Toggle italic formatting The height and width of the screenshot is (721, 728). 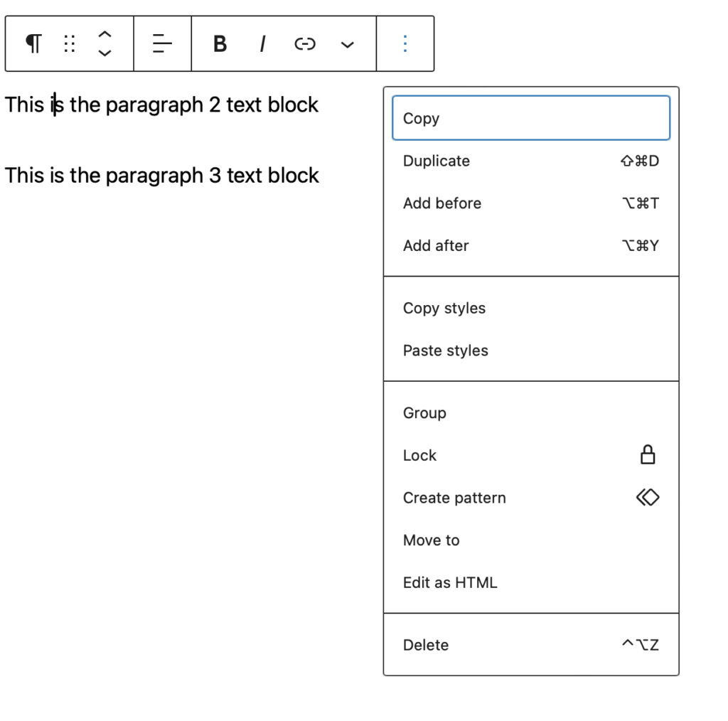pos(262,44)
